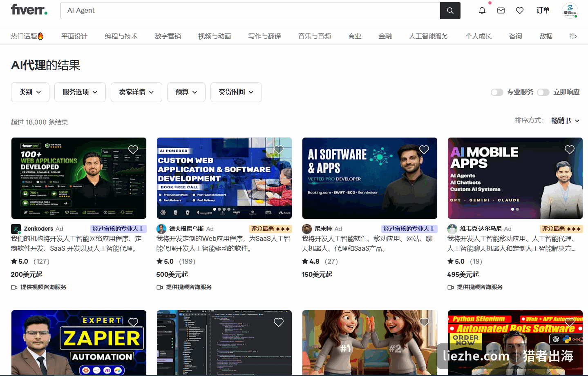This screenshot has width=588, height=376.
Task: Open gig title 我将开发人工智能软件、移动应用
Action: (367, 244)
